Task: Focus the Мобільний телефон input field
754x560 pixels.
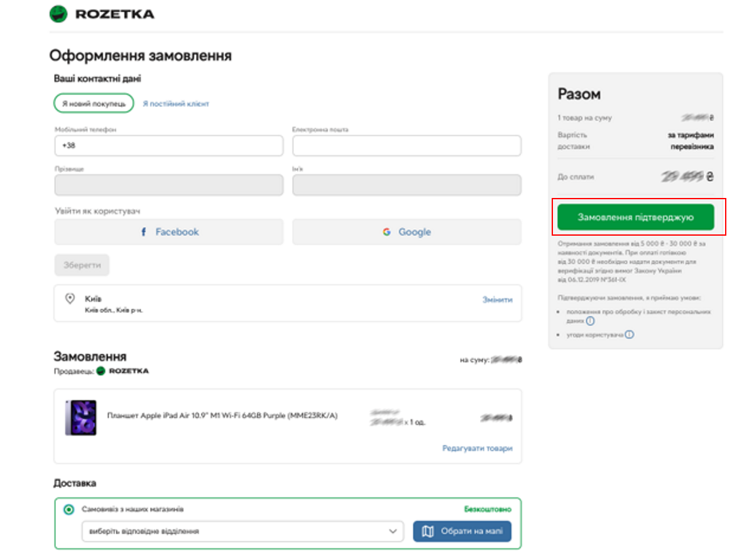Action: tap(169, 146)
